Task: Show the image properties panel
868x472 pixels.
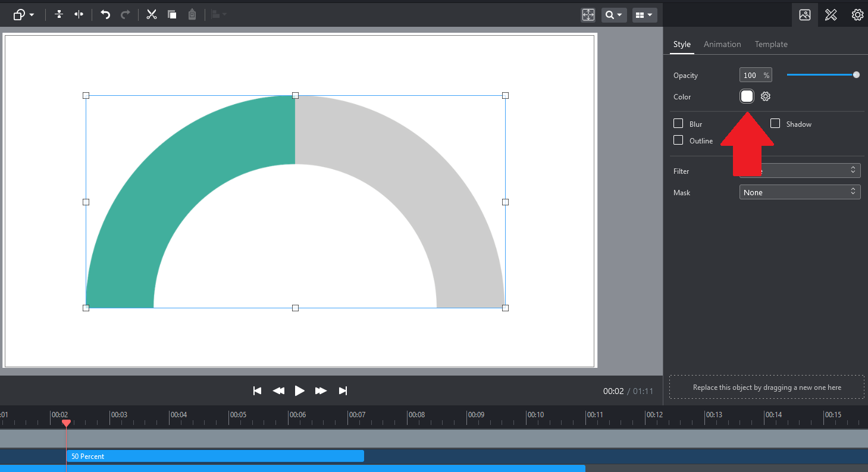Action: 805,15
